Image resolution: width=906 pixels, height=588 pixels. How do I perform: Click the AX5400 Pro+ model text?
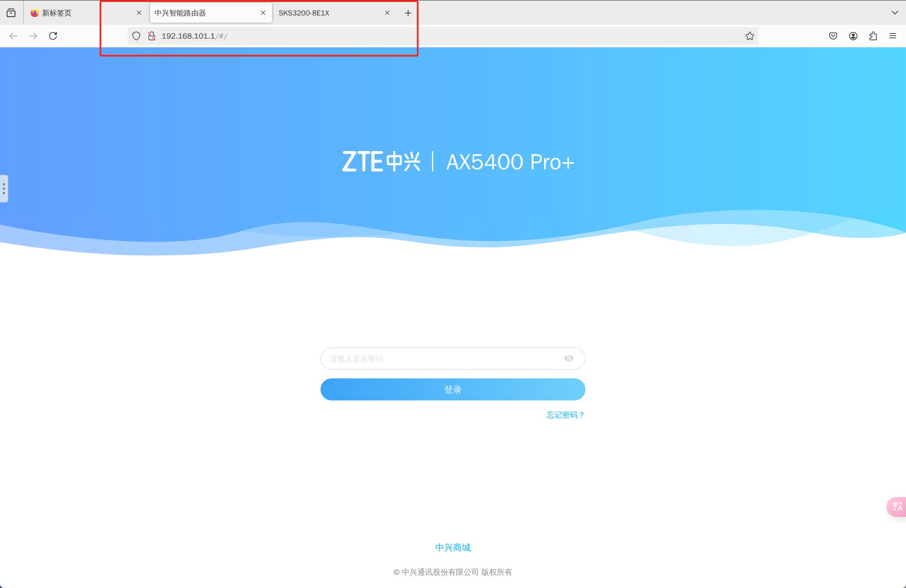pyautogui.click(x=510, y=162)
